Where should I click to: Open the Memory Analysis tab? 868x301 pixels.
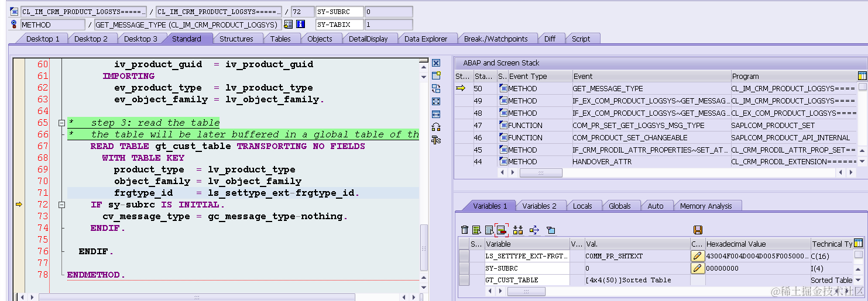[706, 206]
